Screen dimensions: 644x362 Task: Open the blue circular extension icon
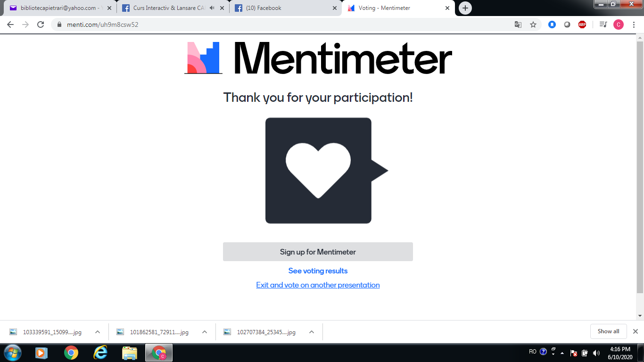click(552, 25)
